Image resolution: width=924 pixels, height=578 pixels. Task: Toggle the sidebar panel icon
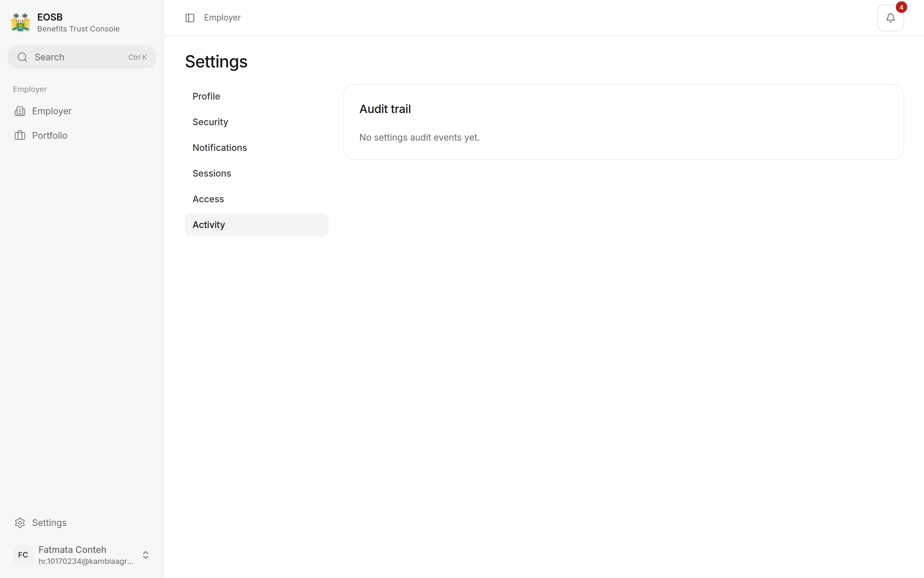coord(190,18)
